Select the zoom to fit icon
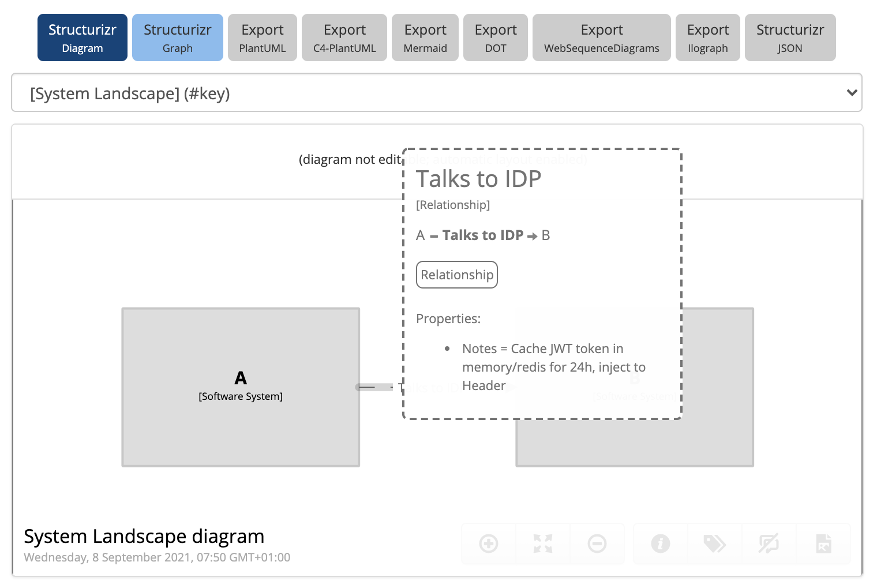Viewport: 877px width, 588px height. click(542, 544)
